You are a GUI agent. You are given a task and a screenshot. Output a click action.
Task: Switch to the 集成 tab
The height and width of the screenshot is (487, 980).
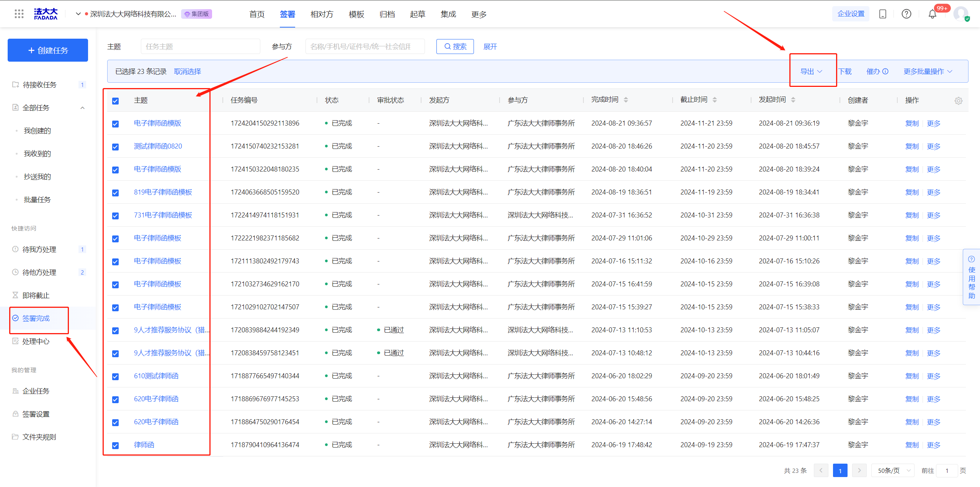pos(448,14)
